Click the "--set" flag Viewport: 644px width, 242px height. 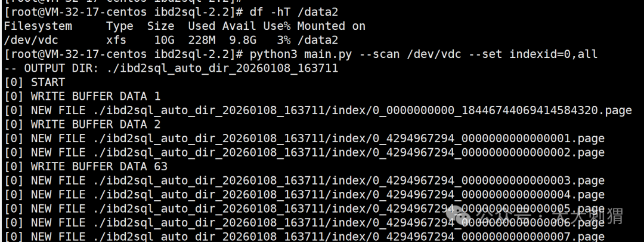485,54
